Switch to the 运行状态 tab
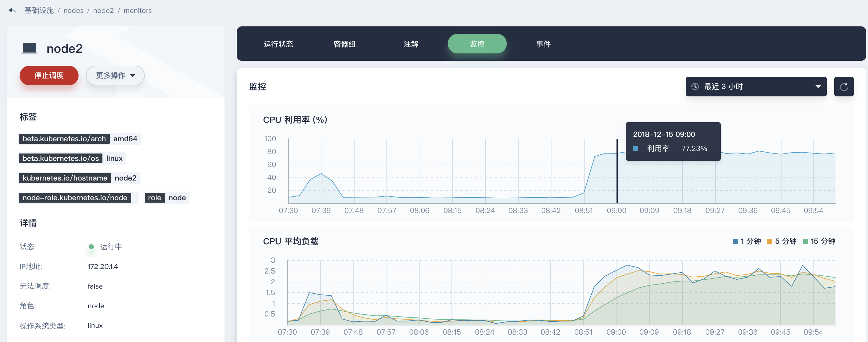Screen dimensions: 868x342 click(x=278, y=44)
